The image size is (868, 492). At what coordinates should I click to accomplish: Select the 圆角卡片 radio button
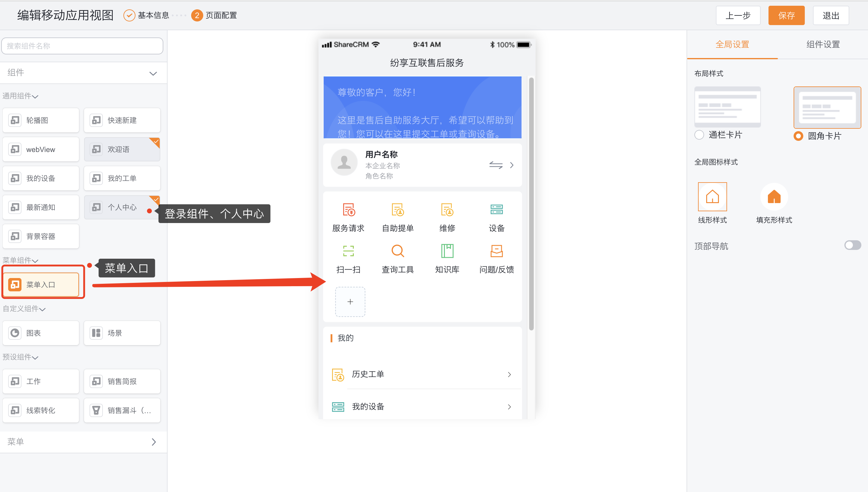coord(798,136)
